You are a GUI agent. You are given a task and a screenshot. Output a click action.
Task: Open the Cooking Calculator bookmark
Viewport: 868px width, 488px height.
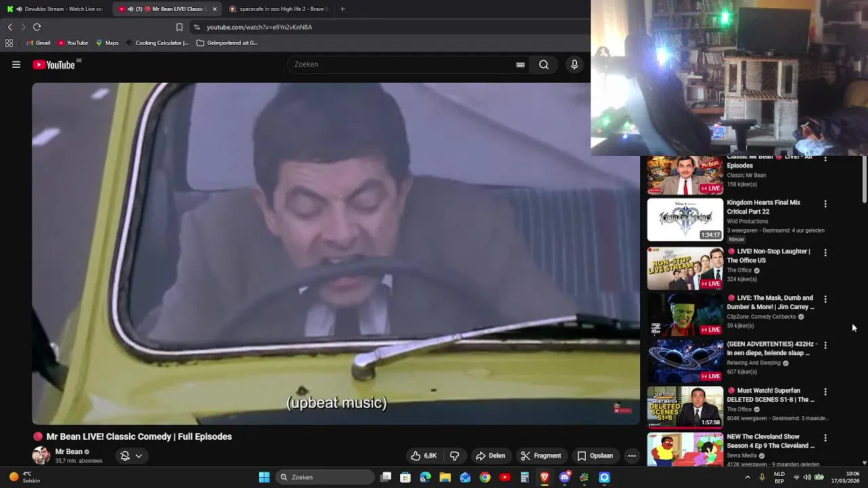(x=157, y=43)
